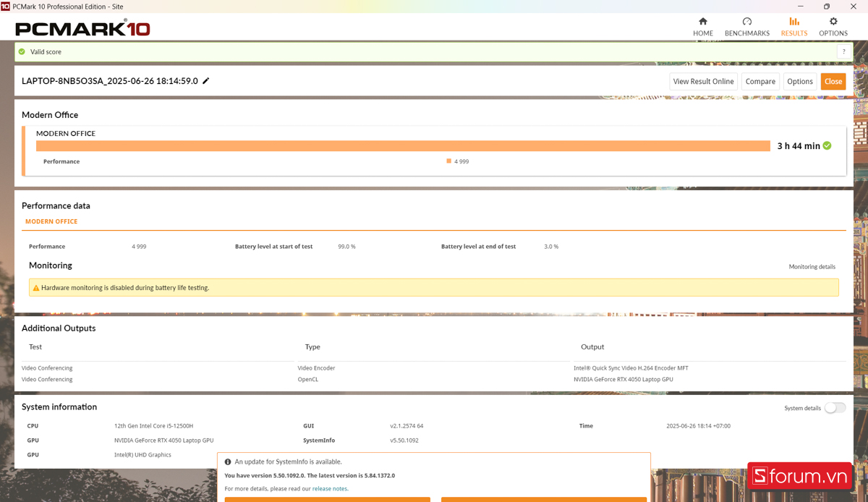This screenshot has height=502, width=868.
Task: Click the 3.0 % battery level at end value
Action: pos(551,247)
